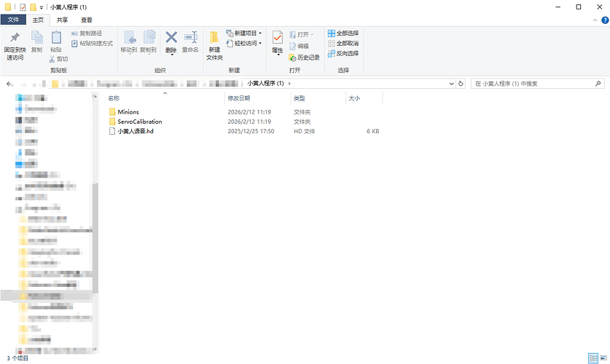This screenshot has height=364, width=610.
Task: Open the Easy access (轻松访问) dropdown
Action: point(243,44)
